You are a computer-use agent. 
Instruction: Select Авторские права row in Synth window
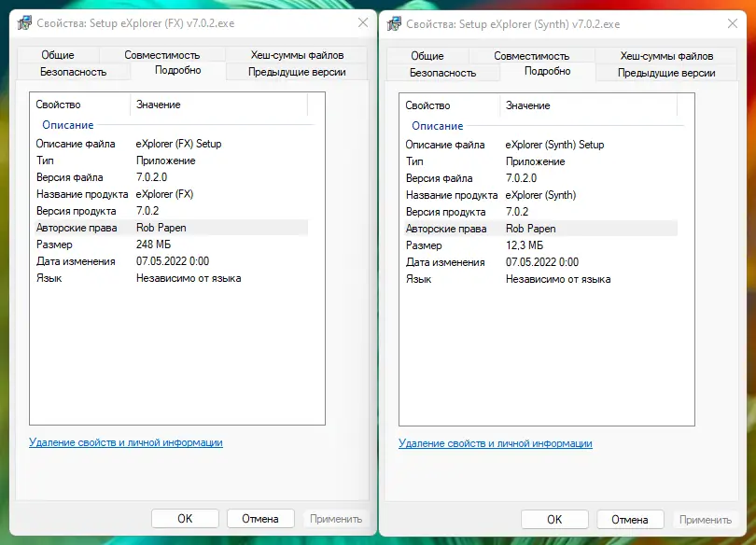pyautogui.click(x=540, y=229)
